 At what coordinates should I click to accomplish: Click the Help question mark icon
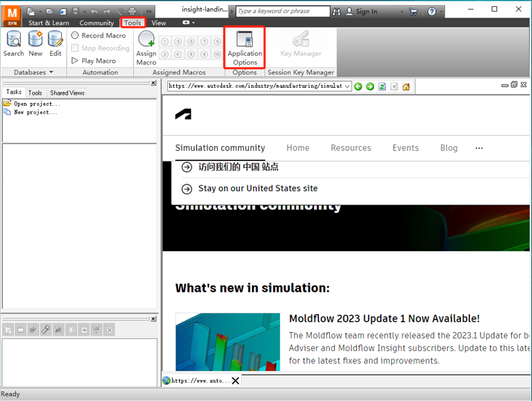pyautogui.click(x=432, y=12)
